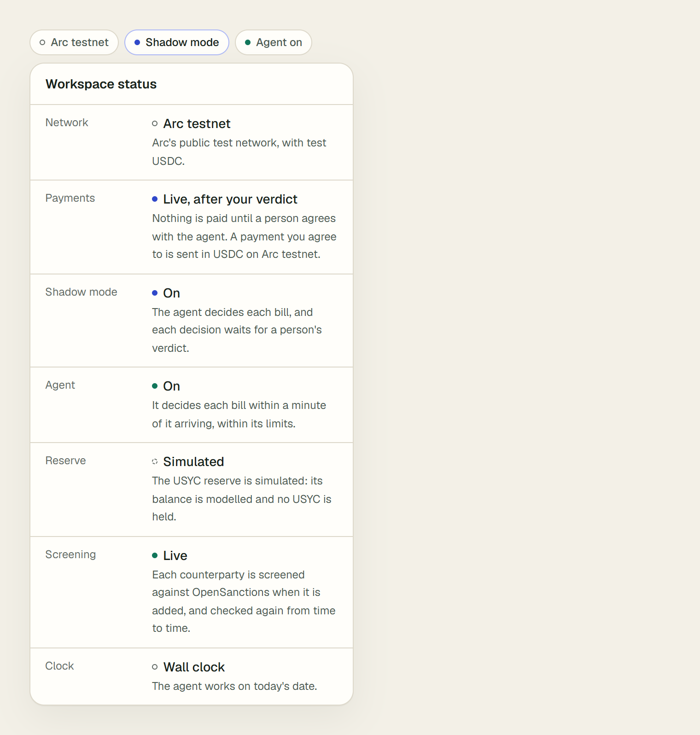The height and width of the screenshot is (735, 700).
Task: Click the Shadow mode row label
Action: coord(81,292)
